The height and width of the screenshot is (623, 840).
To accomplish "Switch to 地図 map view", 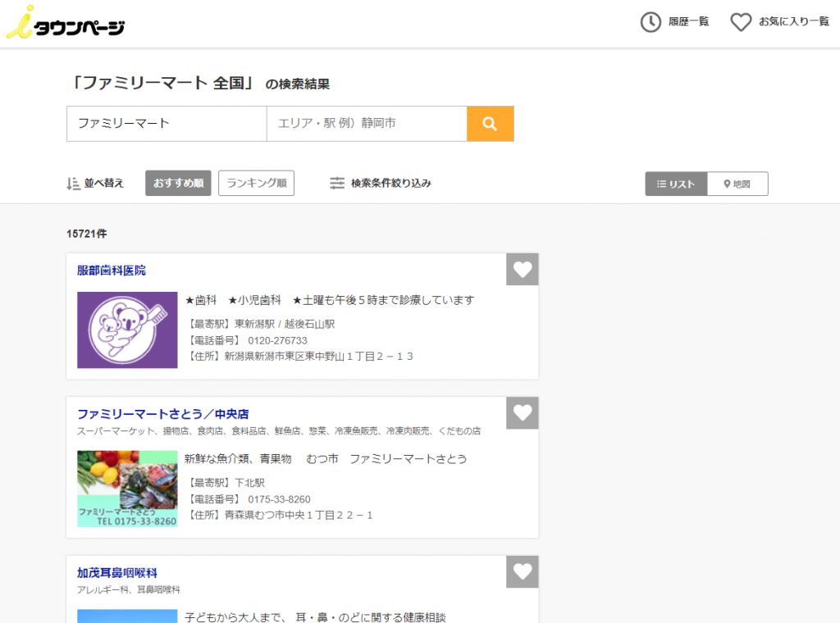I will coord(737,184).
